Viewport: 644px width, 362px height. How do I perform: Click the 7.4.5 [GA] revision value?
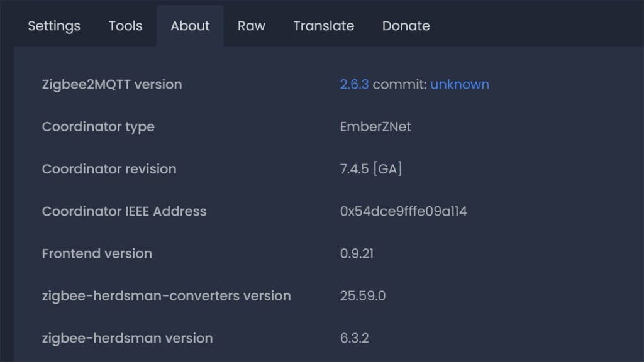pos(370,169)
